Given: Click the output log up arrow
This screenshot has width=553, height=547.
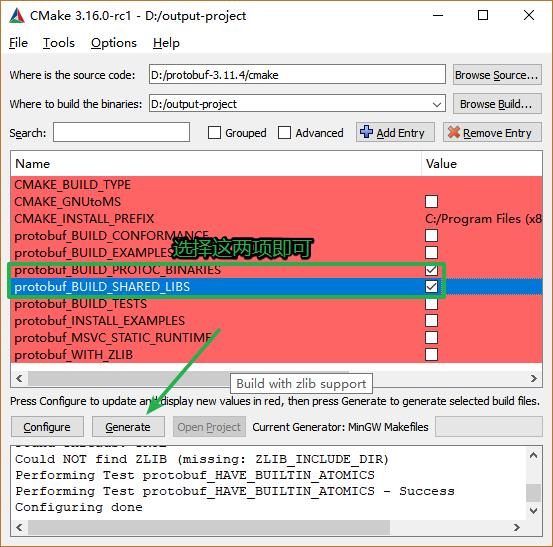Looking at the screenshot, I should click(534, 456).
